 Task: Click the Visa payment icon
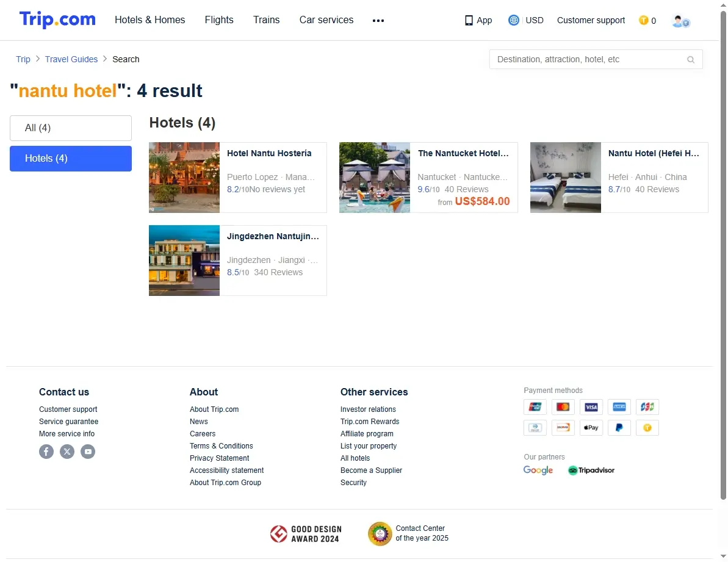(591, 407)
